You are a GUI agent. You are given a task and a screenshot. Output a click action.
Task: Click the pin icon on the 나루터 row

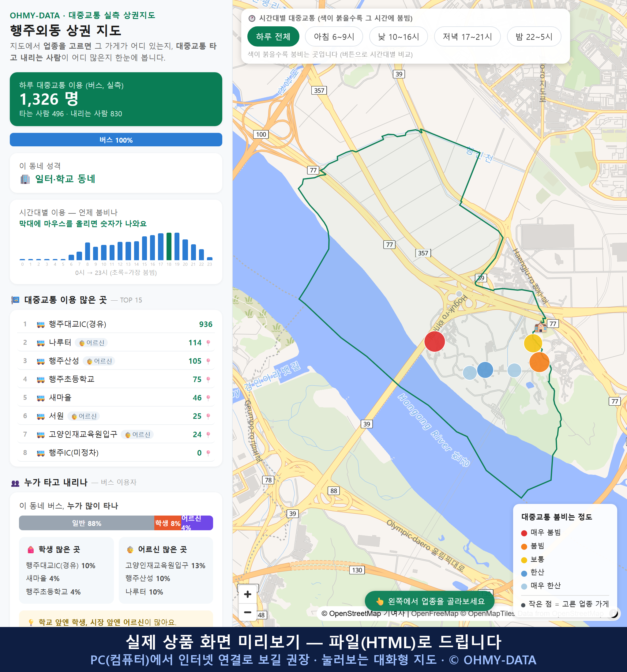208,343
